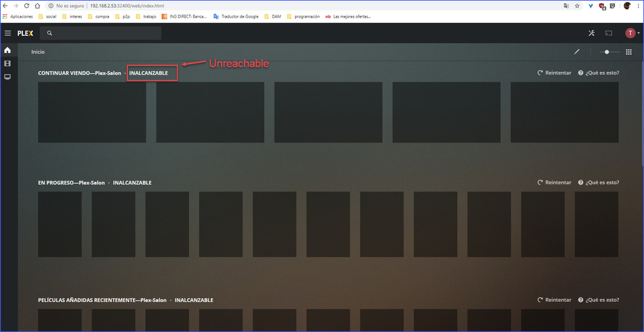Open the Aplicaciones bookmarks shortcut

(17, 16)
